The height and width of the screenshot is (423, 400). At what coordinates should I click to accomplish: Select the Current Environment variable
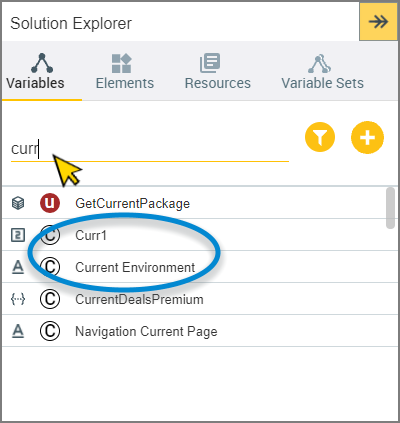194,267
